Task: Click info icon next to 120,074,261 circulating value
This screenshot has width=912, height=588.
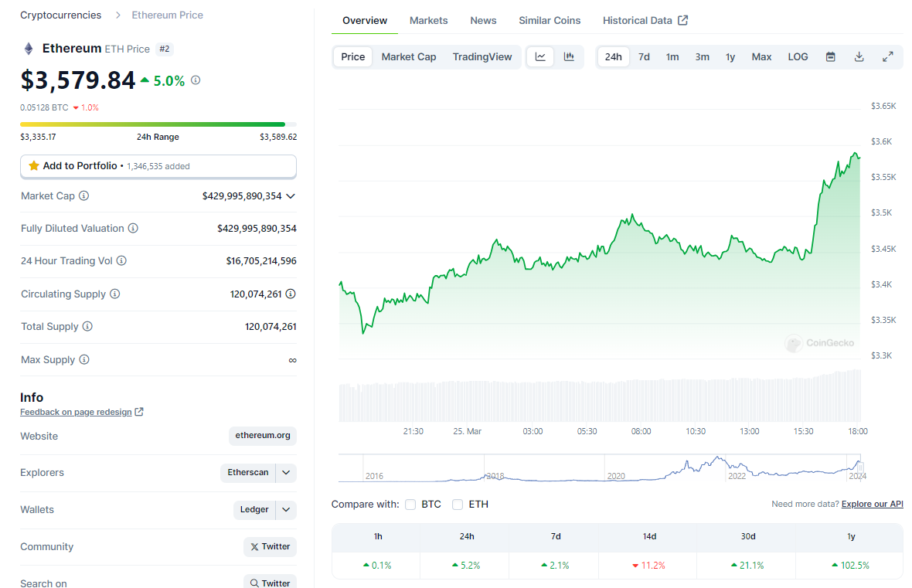Action: point(291,294)
